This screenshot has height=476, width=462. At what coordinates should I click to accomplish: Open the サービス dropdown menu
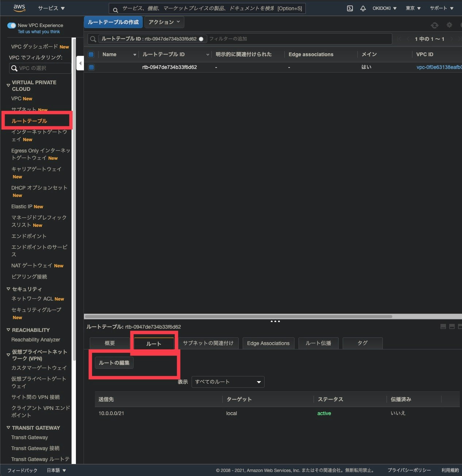(51, 8)
